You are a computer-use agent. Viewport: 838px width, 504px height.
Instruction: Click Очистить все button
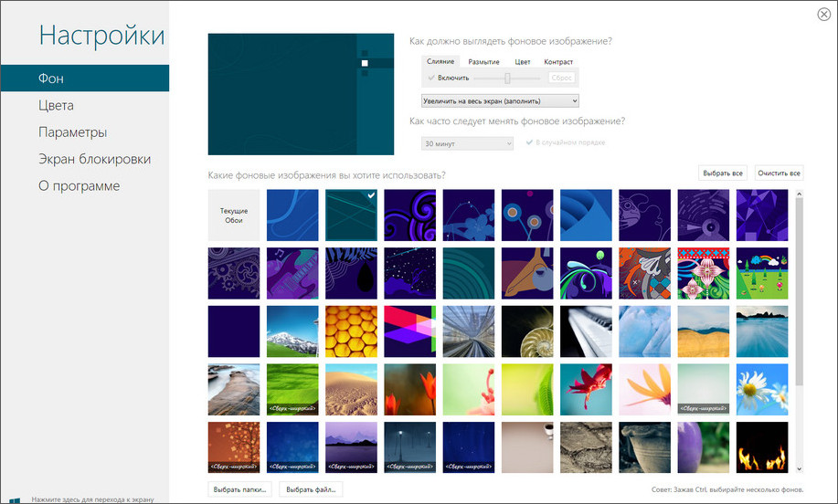[779, 173]
